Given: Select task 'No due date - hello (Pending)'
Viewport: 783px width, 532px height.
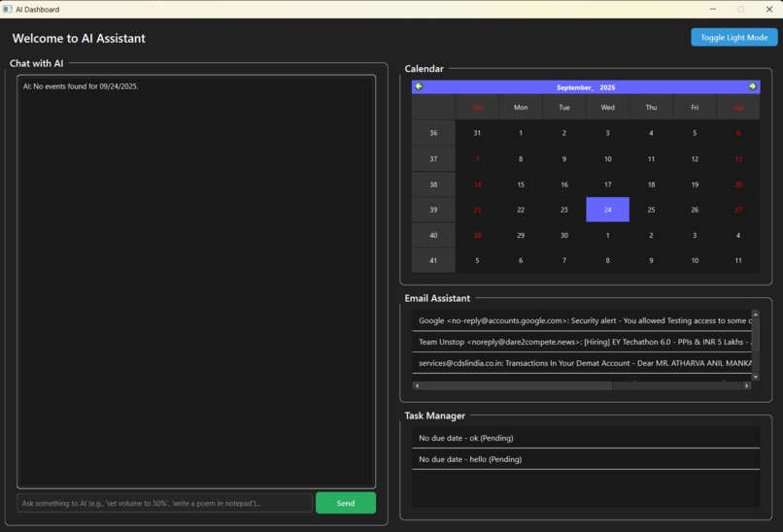Looking at the screenshot, I should click(x=586, y=459).
